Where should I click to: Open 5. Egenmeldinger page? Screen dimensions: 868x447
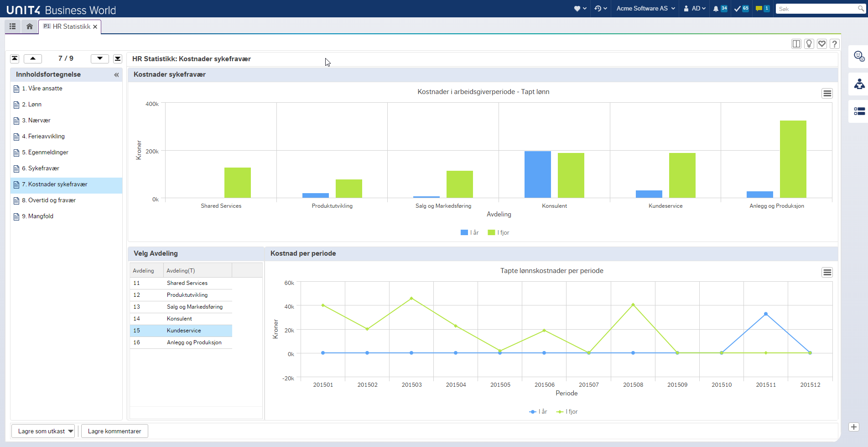pos(66,153)
